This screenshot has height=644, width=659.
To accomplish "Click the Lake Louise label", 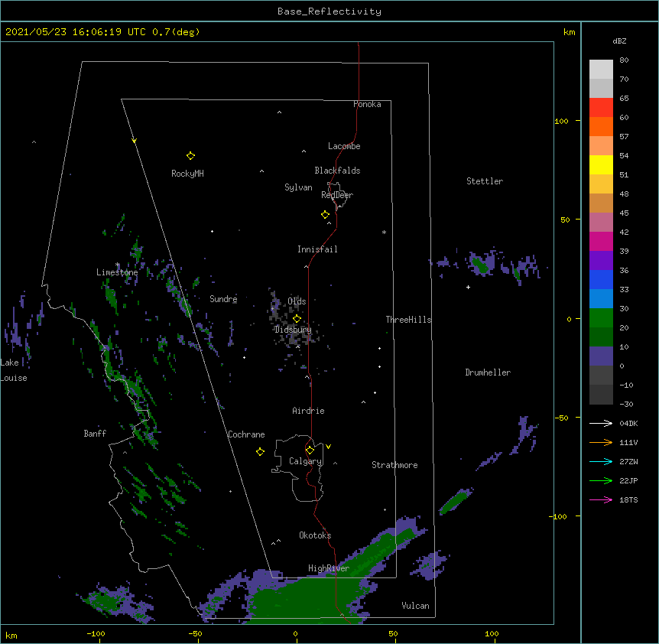I will pos(14,370).
